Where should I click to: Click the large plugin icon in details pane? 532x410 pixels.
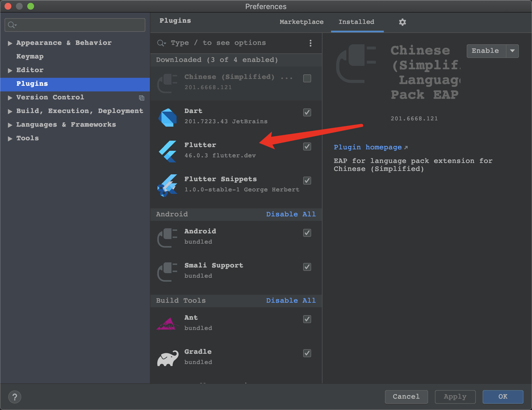coord(356,64)
